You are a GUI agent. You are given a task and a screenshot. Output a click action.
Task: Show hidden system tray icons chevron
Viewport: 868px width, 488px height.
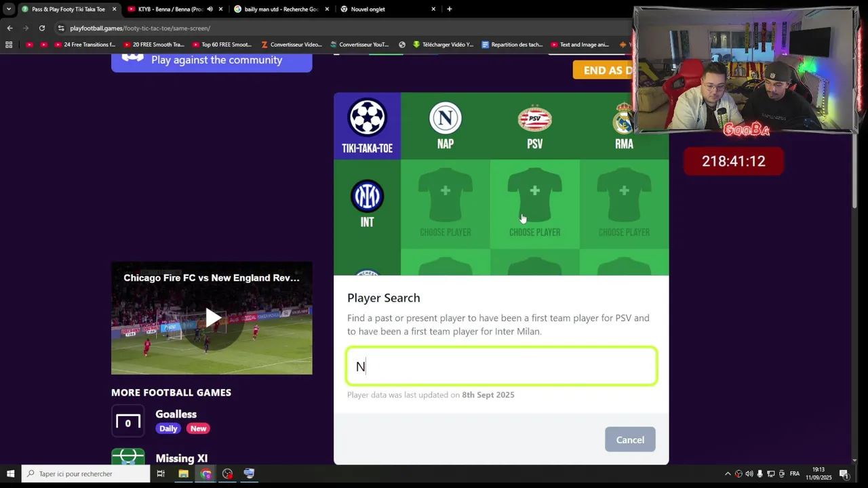(728, 474)
